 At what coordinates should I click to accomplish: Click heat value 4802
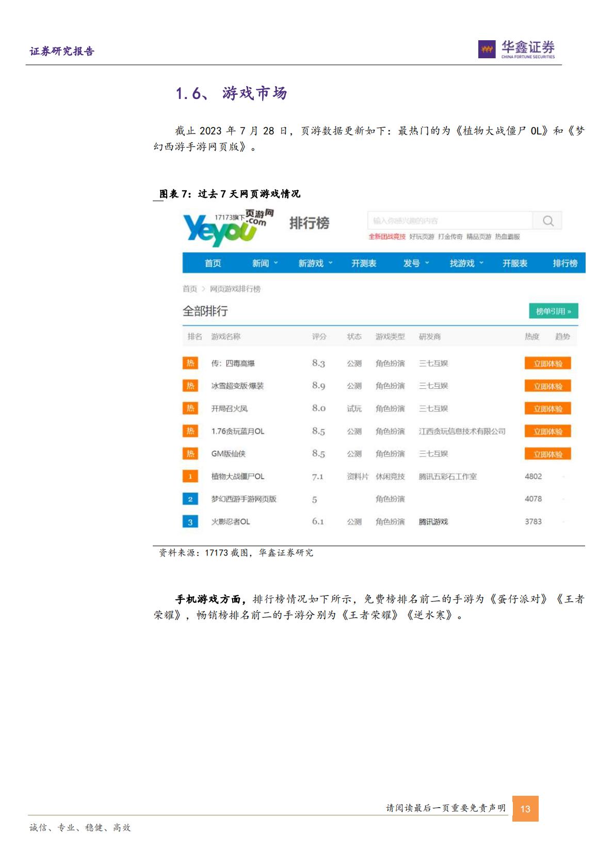[533, 477]
